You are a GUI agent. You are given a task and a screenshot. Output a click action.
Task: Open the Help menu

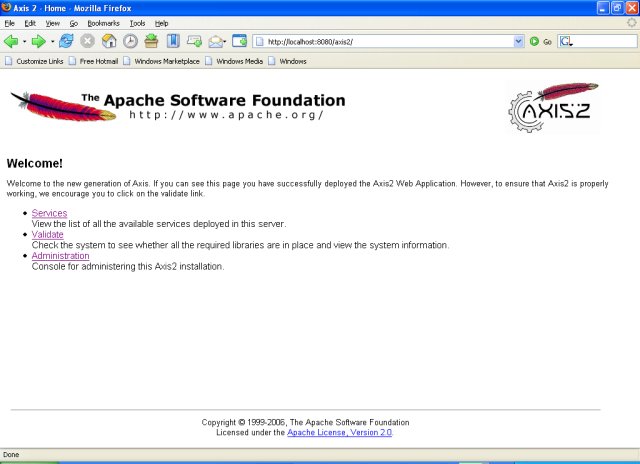click(161, 23)
